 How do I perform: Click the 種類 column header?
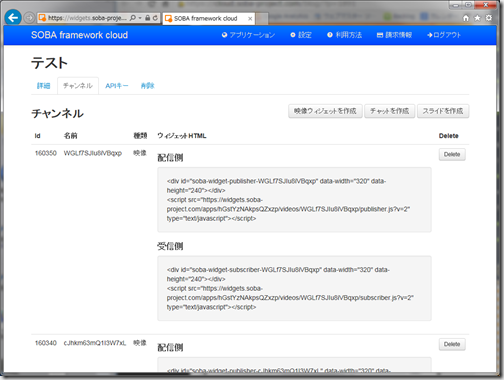[x=140, y=136]
